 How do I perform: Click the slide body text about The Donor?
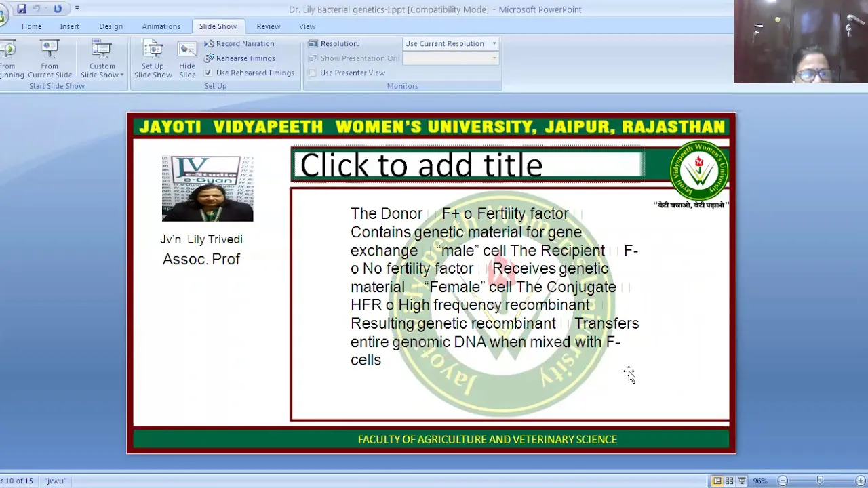coord(495,286)
